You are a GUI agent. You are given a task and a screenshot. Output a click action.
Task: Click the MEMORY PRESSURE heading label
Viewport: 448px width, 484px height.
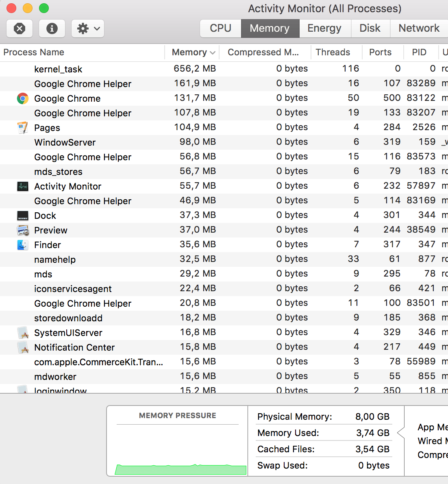coord(177,416)
